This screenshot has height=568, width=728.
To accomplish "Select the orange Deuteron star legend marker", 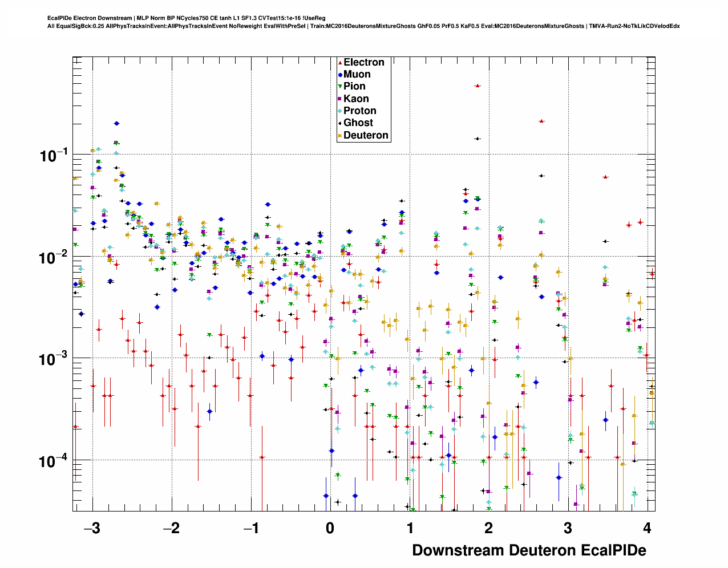I will 340,136.
